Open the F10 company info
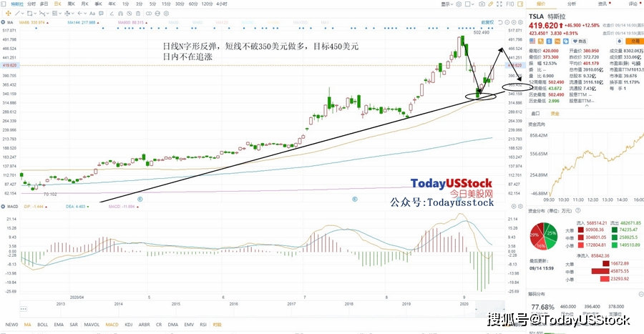The image size is (644, 334). (x=510, y=4)
